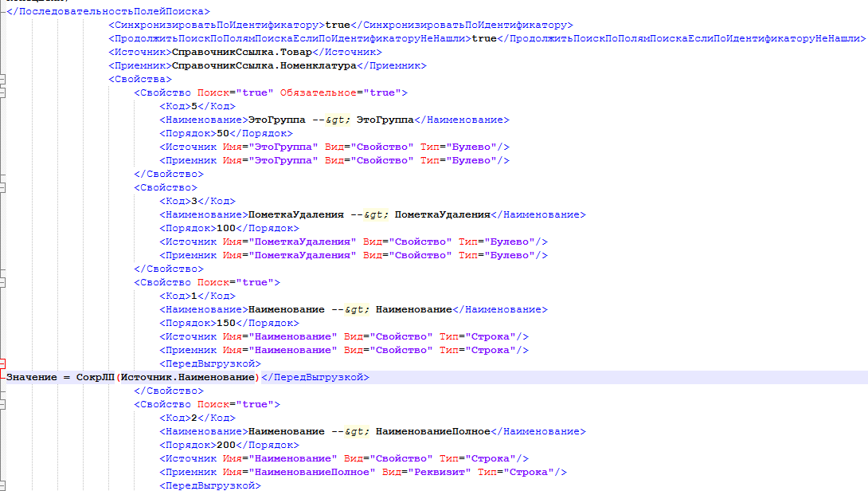The image size is (868, 491).
Task: Click the value СправочникСсылка.Номенклатура
Action: [x=264, y=65]
